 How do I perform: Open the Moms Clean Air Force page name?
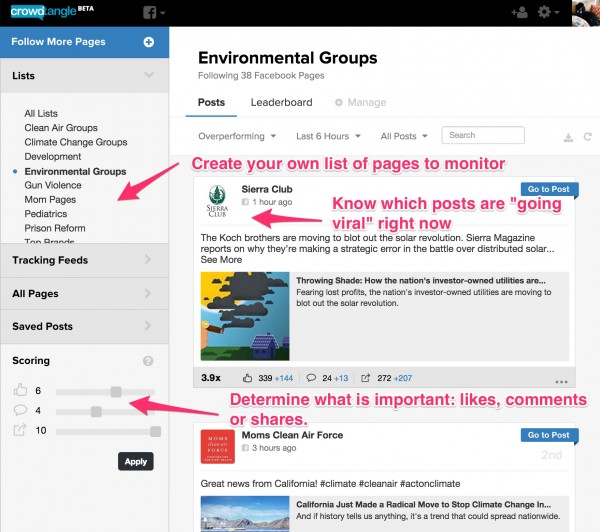(292, 435)
